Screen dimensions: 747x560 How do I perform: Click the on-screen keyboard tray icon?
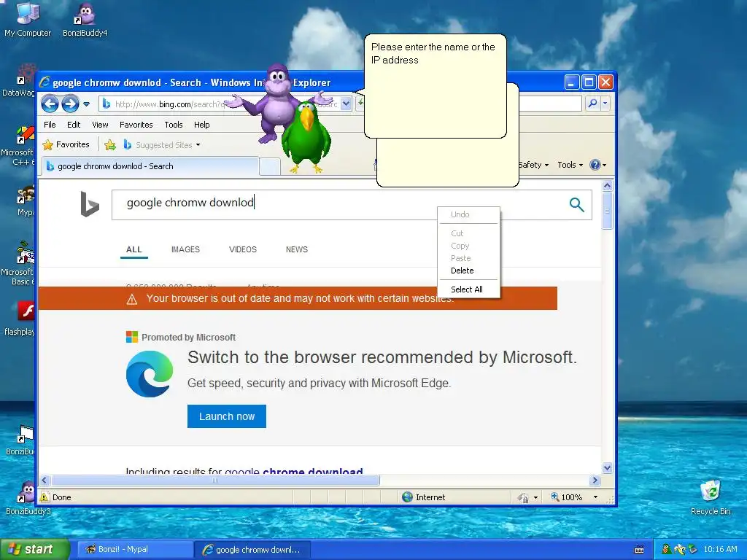pyautogui.click(x=639, y=550)
